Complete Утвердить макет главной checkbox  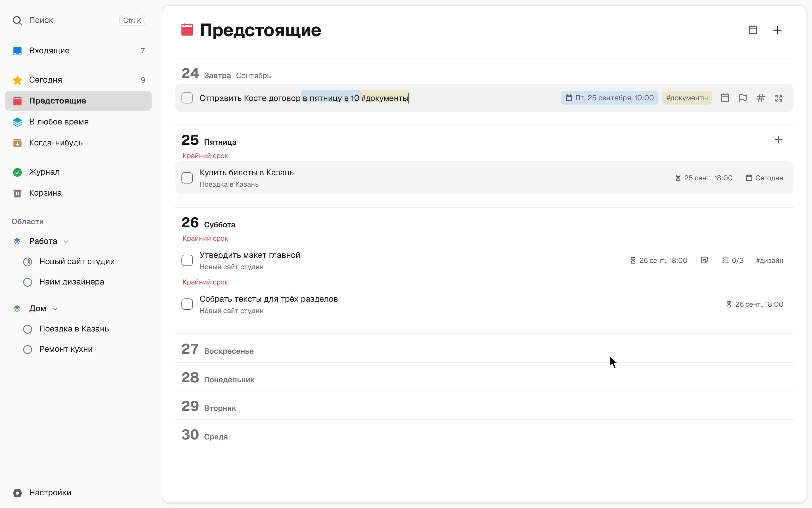(187, 260)
